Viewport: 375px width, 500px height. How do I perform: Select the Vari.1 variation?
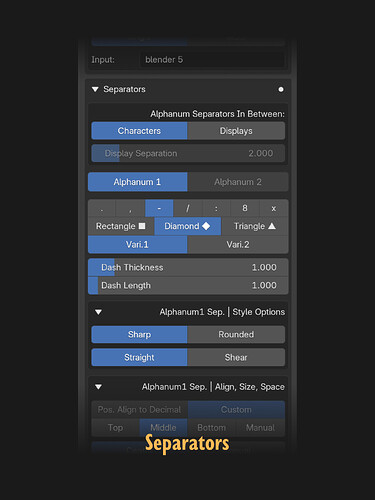pos(137,245)
